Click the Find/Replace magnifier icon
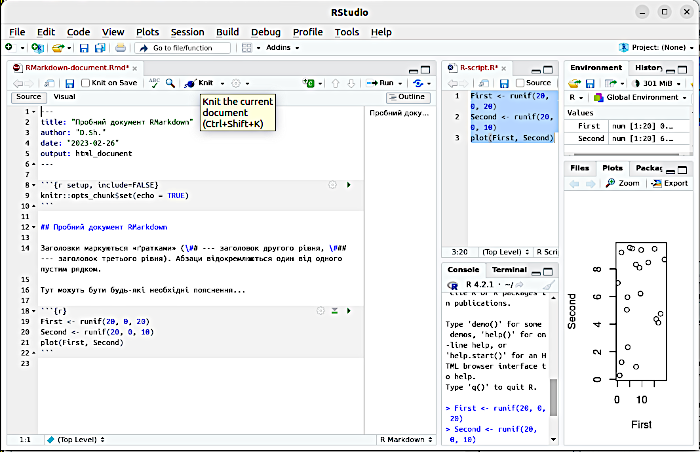The image size is (700, 452). [170, 83]
